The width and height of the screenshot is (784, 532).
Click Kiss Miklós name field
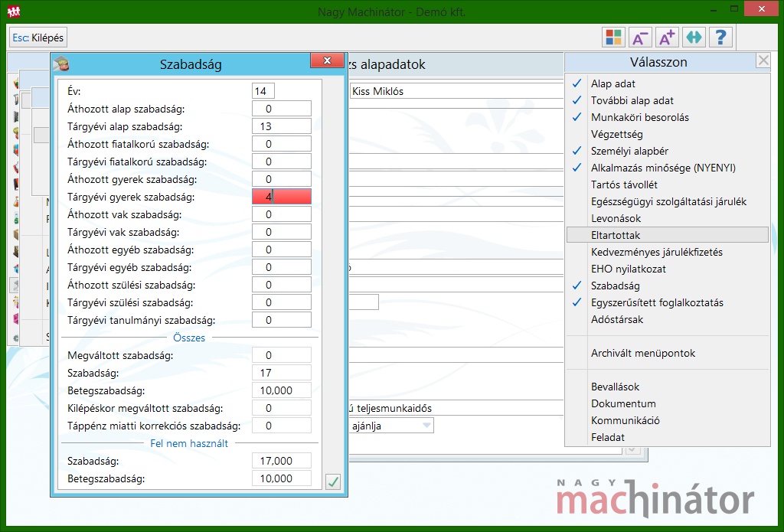pyautogui.click(x=456, y=91)
